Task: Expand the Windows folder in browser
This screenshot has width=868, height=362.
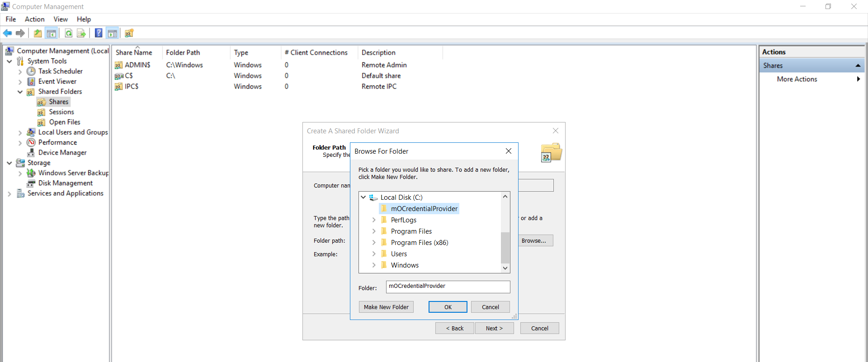Action: 374,265
